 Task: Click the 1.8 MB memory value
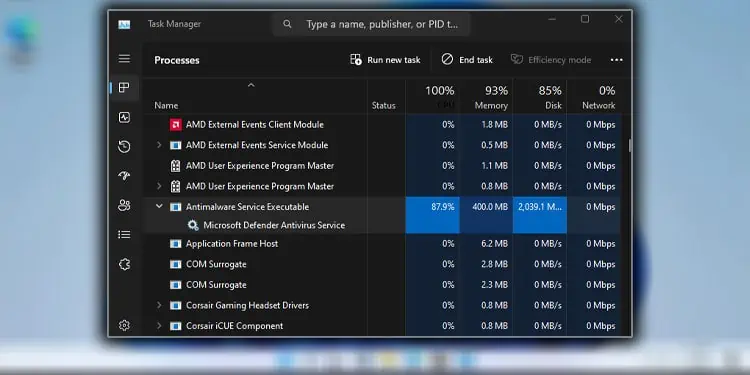pos(494,124)
